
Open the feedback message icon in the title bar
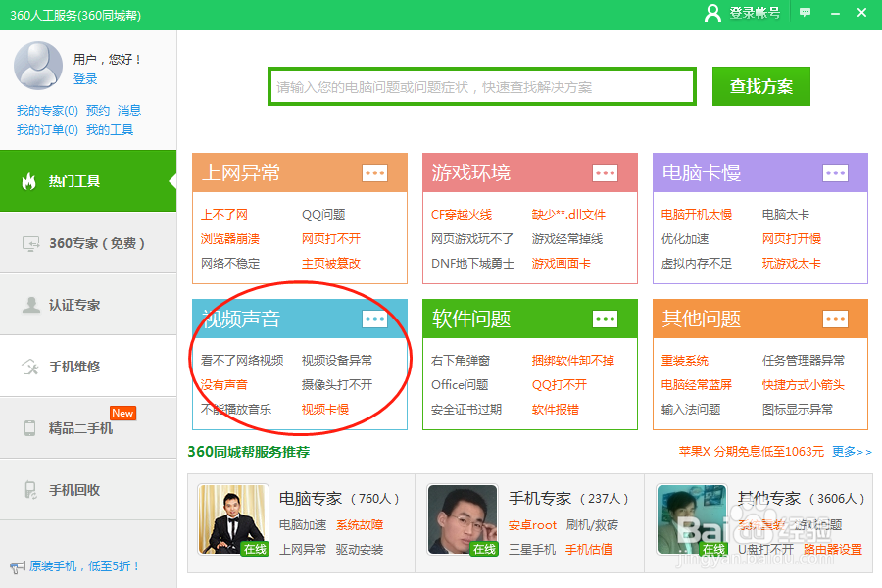point(805,13)
